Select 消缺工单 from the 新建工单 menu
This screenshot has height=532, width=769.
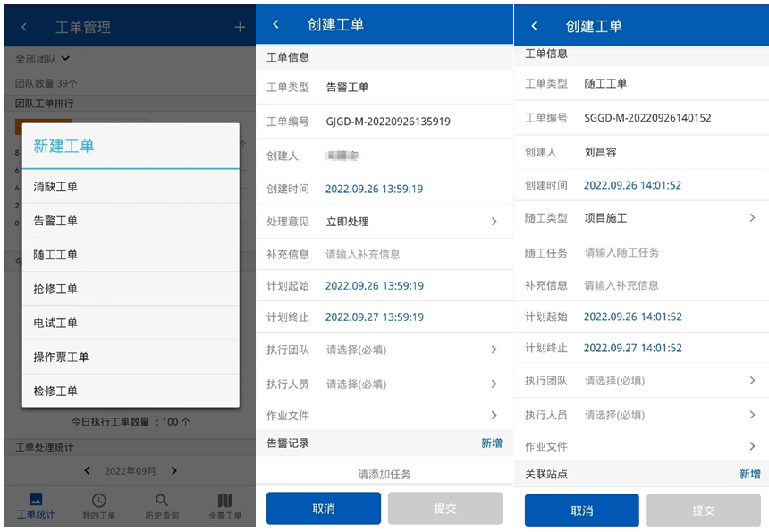click(131, 187)
